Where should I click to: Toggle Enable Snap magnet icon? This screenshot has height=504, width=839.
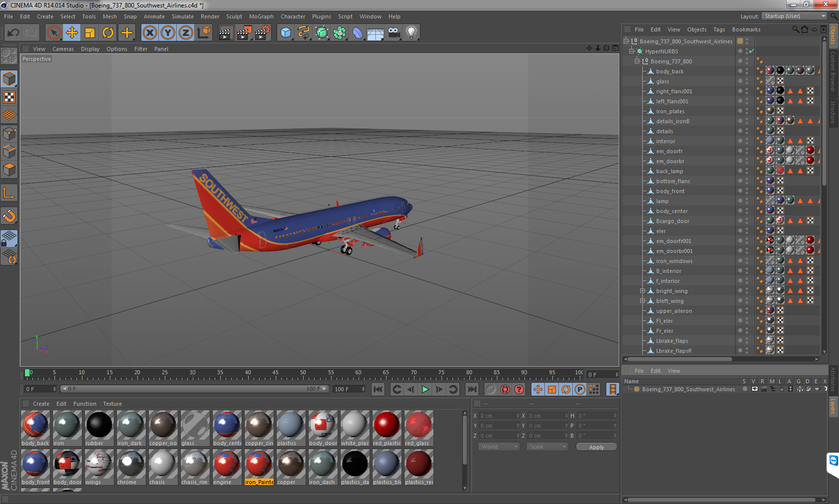[x=9, y=216]
